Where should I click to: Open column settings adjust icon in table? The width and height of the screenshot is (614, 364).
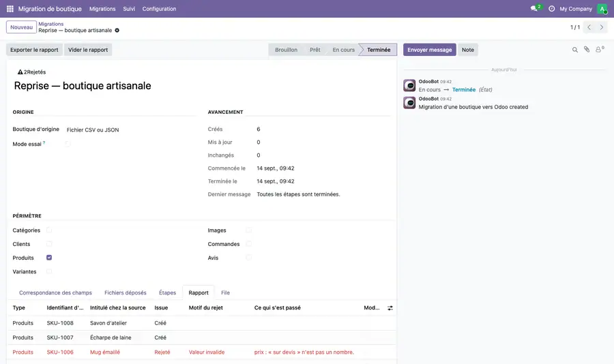pyautogui.click(x=390, y=308)
